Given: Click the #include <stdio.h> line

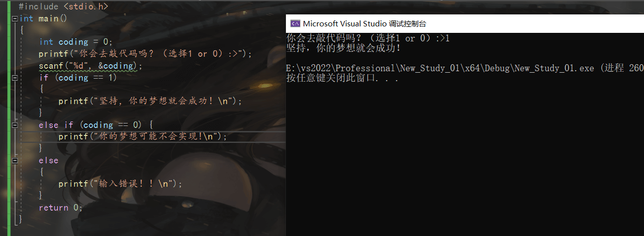Looking at the screenshot, I should pos(63,7).
